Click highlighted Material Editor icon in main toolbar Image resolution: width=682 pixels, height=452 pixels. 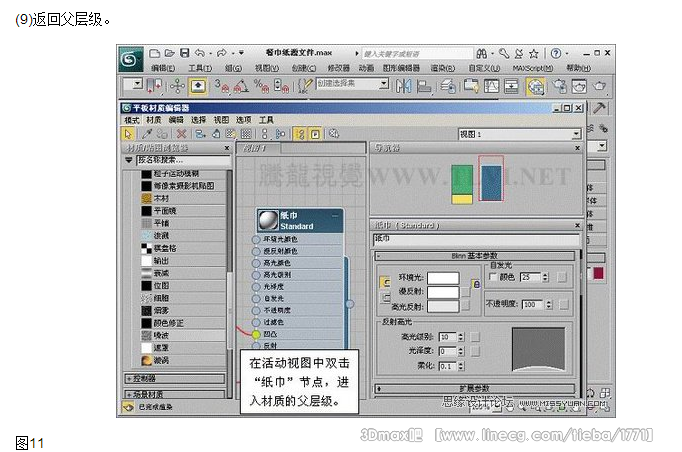pyautogui.click(x=536, y=86)
